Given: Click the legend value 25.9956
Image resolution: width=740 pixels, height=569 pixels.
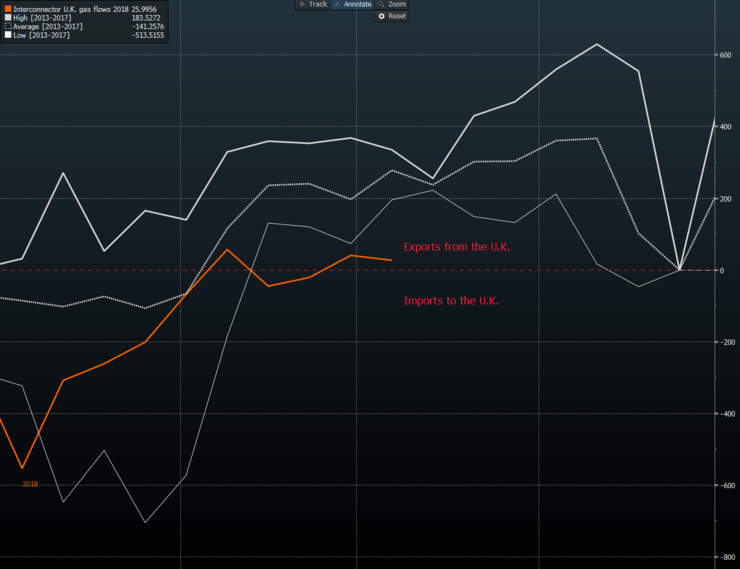Looking at the screenshot, I should tap(144, 9).
